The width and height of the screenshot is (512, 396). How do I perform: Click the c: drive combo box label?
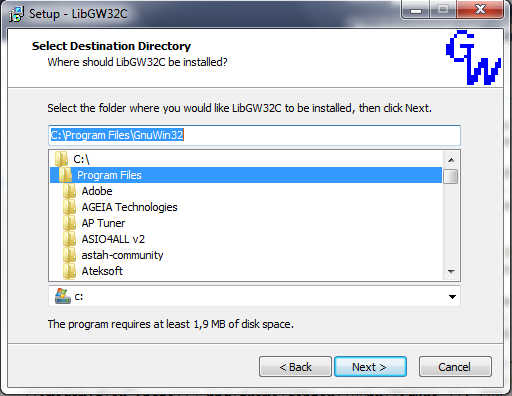click(x=79, y=296)
